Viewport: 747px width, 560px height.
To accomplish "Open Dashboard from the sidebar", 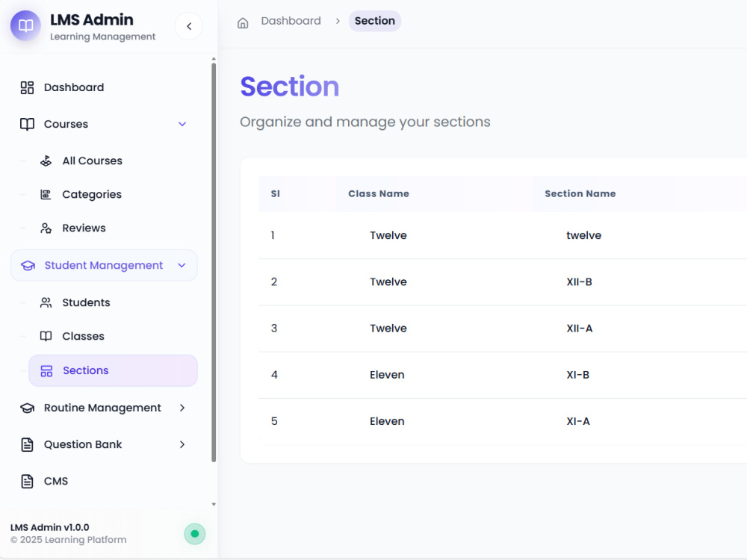I will (74, 87).
